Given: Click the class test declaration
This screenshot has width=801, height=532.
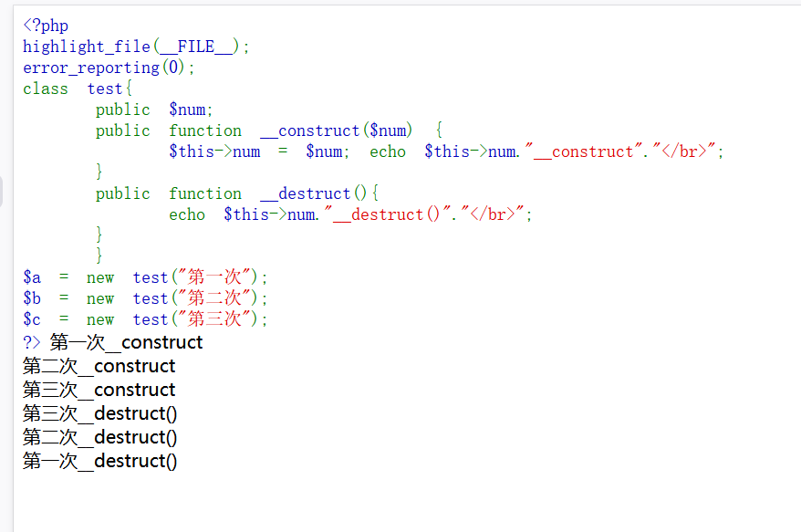Looking at the screenshot, I should coord(78,89).
